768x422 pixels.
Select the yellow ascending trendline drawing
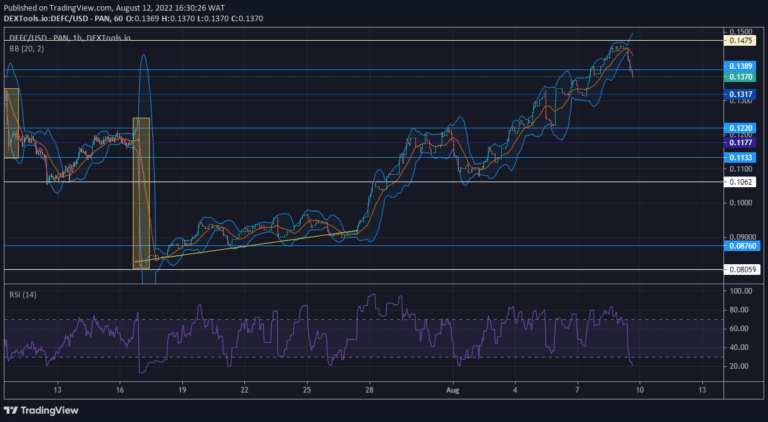(247, 246)
